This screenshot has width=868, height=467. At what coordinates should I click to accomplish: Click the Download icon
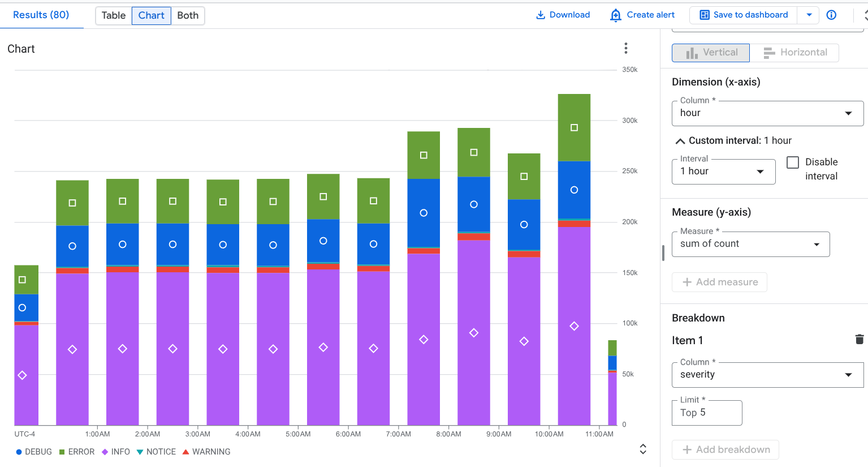click(541, 15)
